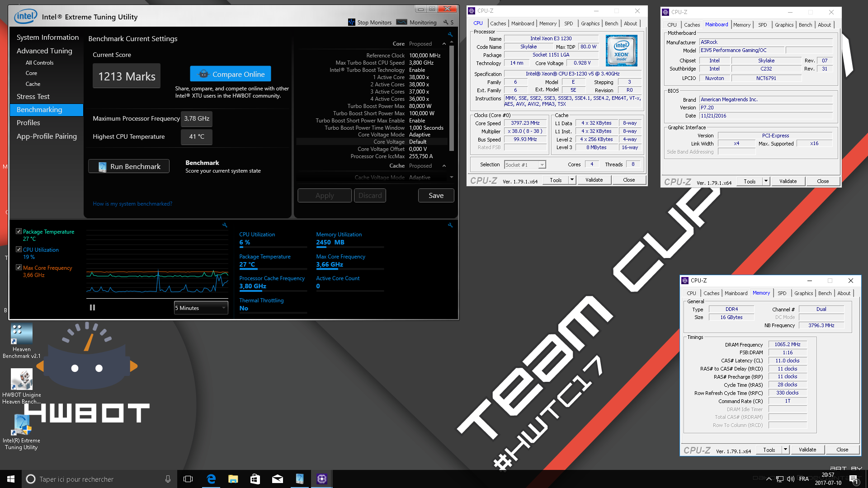Switch to Caches tab in the CPU-Z CPU window

click(x=498, y=23)
